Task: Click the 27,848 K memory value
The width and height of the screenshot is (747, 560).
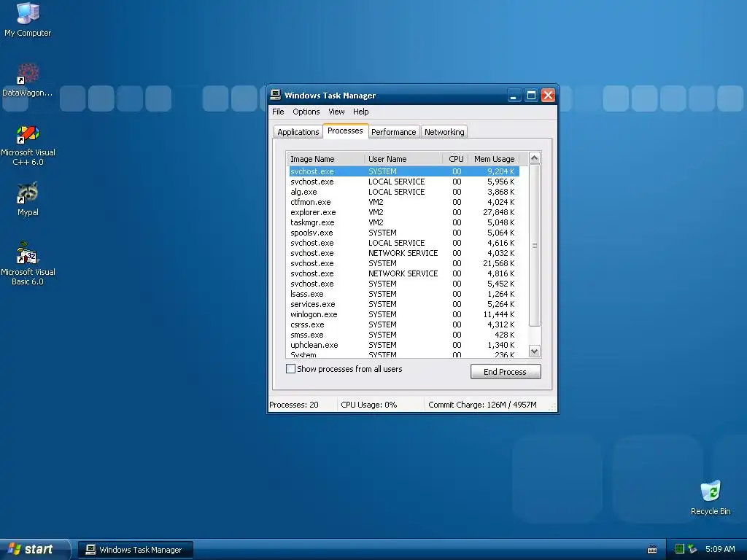Action: (x=499, y=212)
